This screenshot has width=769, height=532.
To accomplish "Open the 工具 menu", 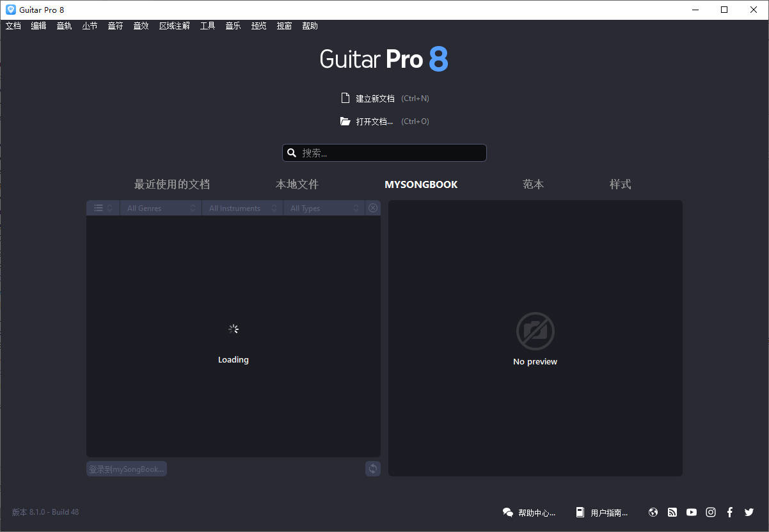I will pos(208,26).
